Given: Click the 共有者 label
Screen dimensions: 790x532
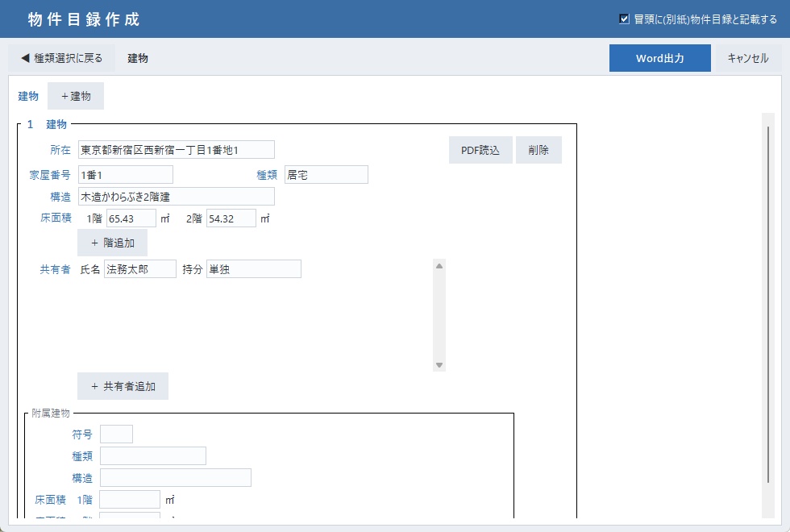Looking at the screenshot, I should tap(56, 269).
